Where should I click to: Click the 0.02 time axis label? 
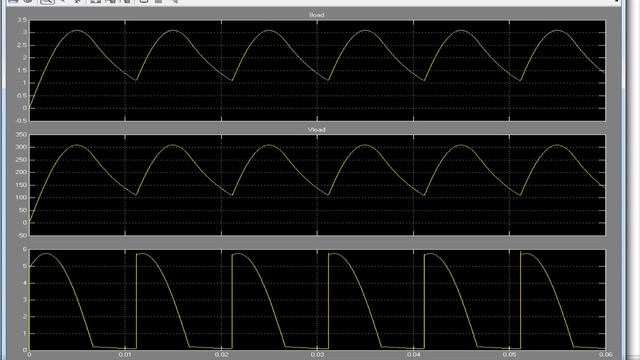pos(221,355)
